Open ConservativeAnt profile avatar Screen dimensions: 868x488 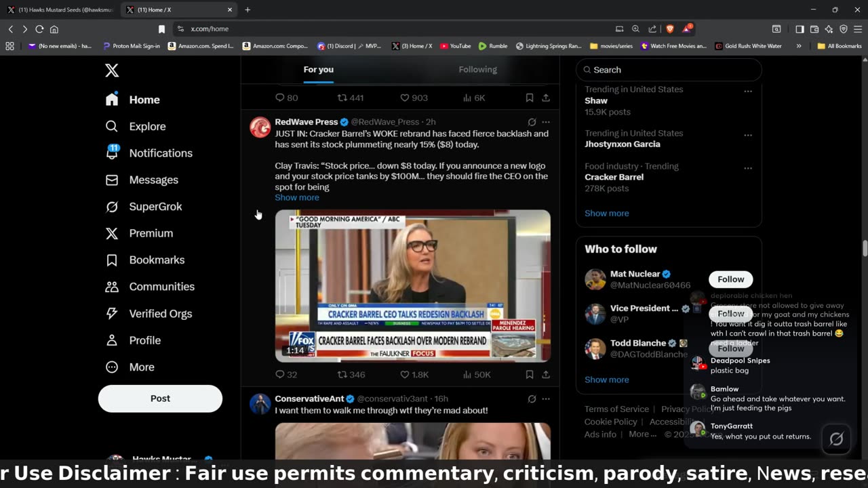[260, 404]
